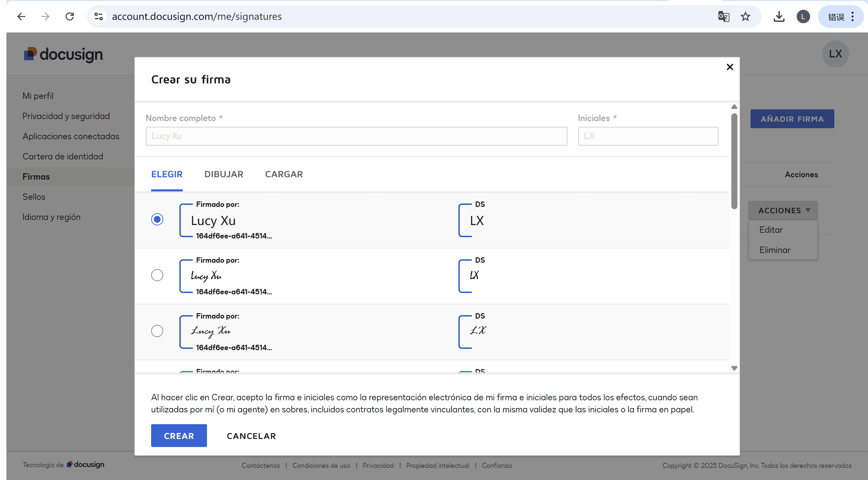868x480 pixels.
Task: Click the dialog vertical scrollbar thumb
Action: coord(734,161)
